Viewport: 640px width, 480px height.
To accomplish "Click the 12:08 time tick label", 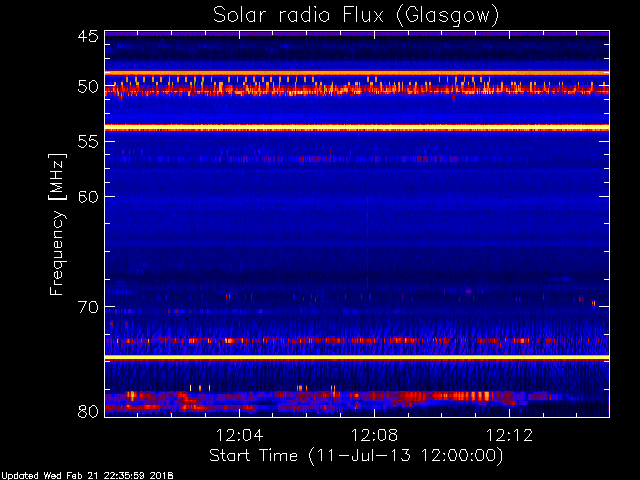I will point(374,435).
